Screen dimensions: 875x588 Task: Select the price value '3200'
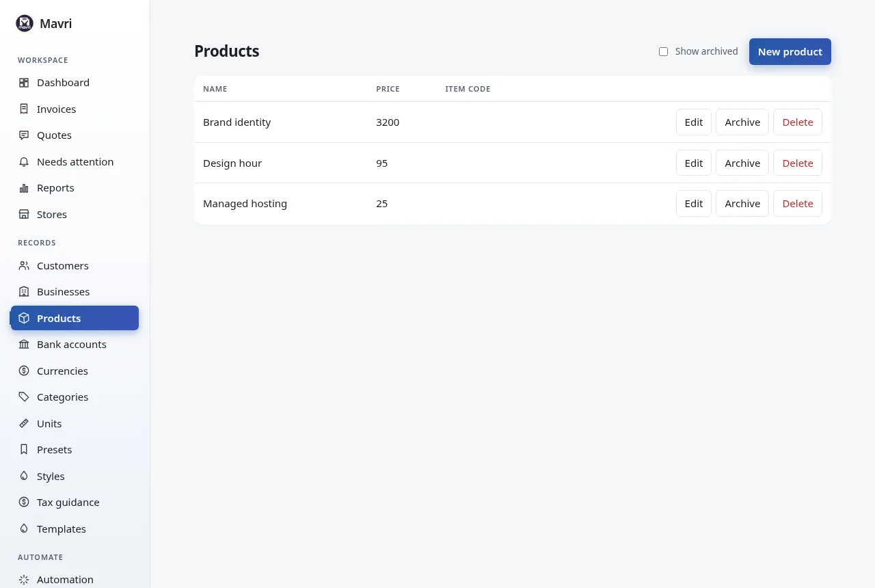(x=388, y=122)
